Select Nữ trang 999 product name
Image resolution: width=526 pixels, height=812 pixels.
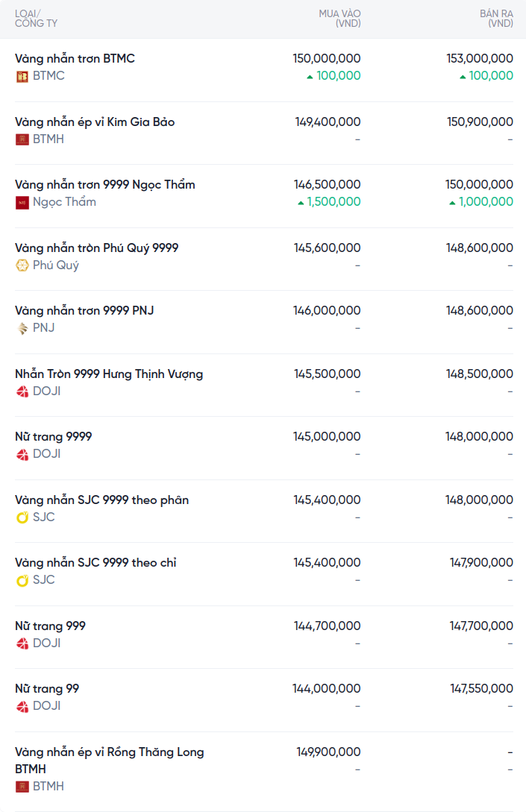[50, 626]
